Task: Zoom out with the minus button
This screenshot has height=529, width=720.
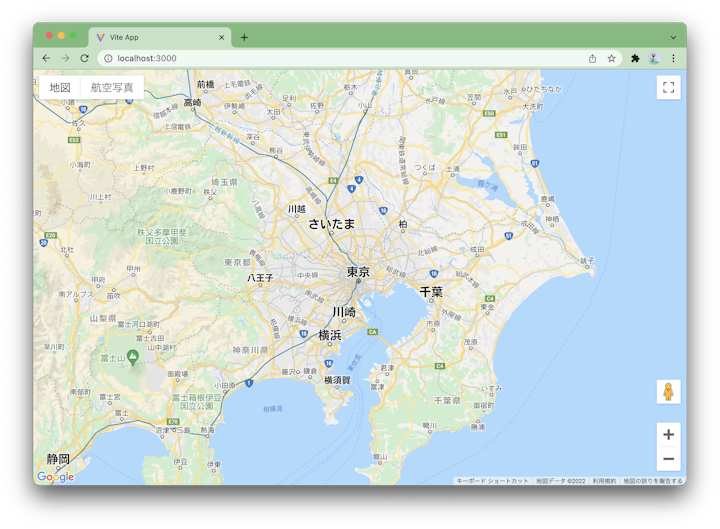Action: 668,459
